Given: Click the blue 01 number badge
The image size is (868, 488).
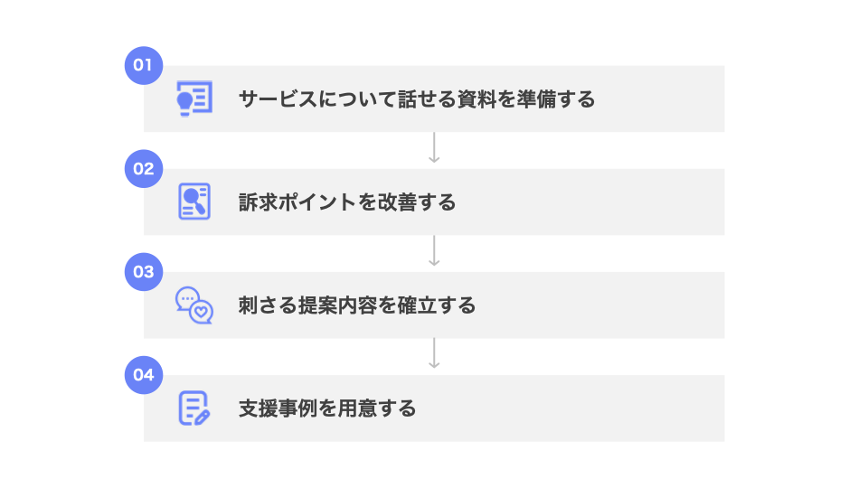Looking at the screenshot, I should [x=143, y=65].
